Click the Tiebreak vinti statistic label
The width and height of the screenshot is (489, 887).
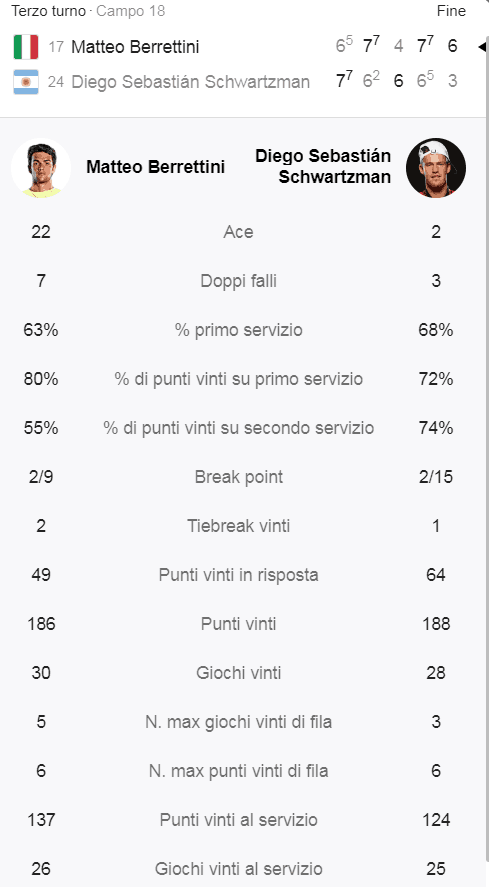coord(238,526)
